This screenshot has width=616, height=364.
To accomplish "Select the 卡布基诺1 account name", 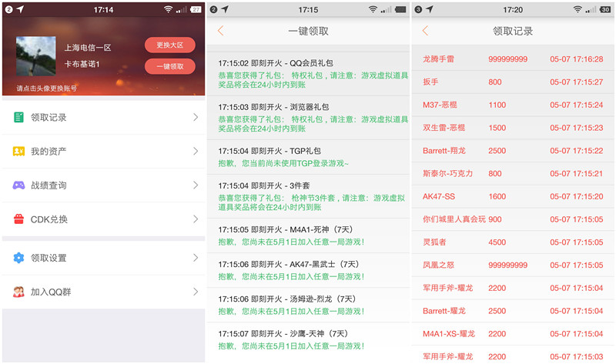I will (82, 64).
